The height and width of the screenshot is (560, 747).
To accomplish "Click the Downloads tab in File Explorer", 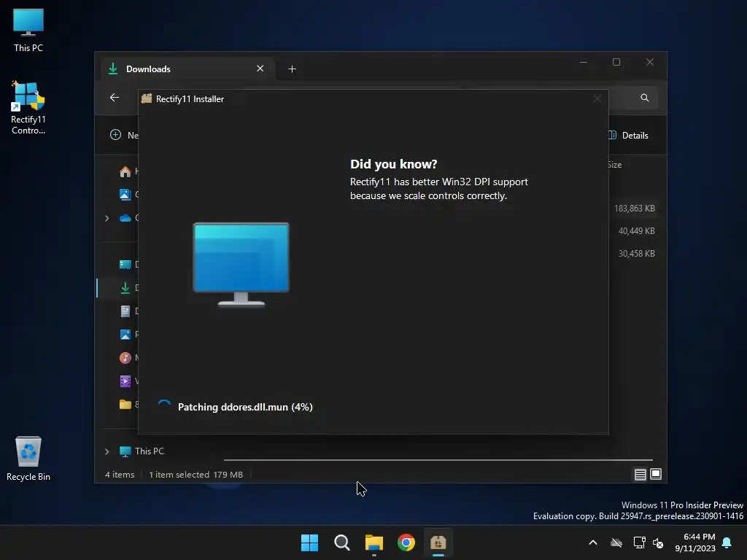I will click(187, 69).
